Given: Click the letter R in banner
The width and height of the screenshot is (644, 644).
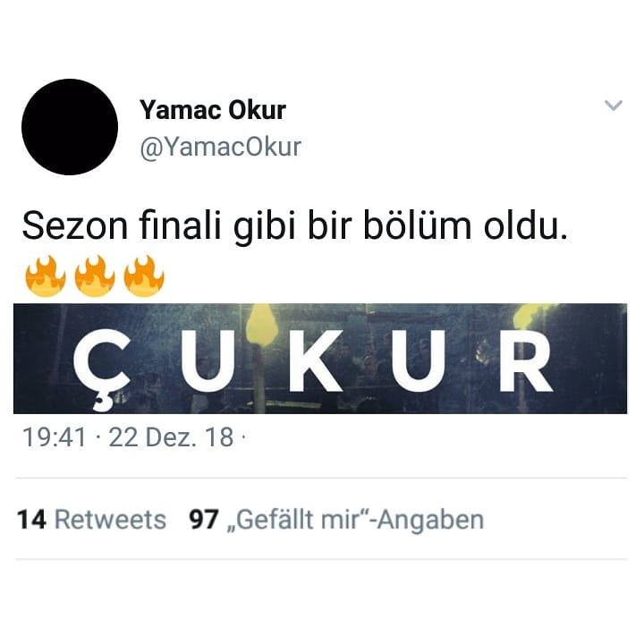Looking at the screenshot, I should 526,360.
